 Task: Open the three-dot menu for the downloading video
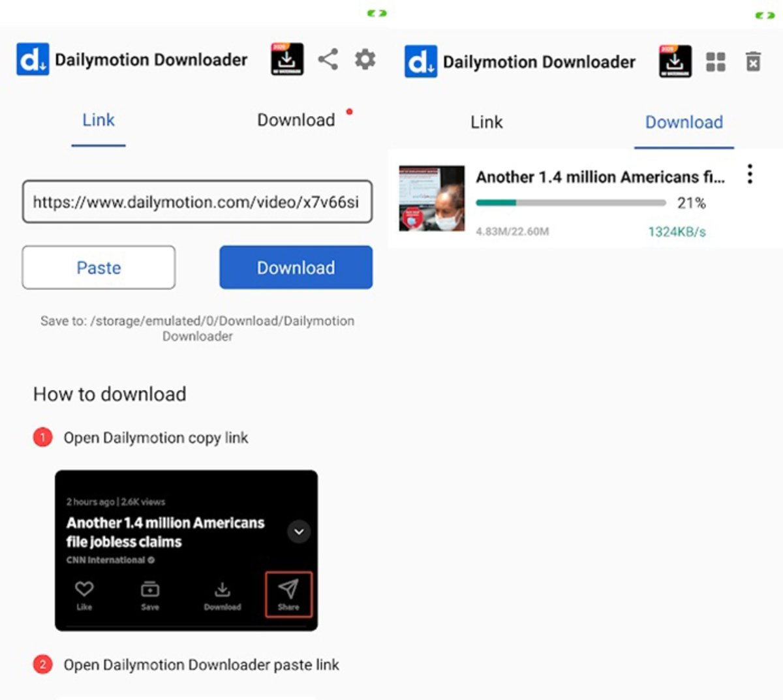[x=750, y=175]
